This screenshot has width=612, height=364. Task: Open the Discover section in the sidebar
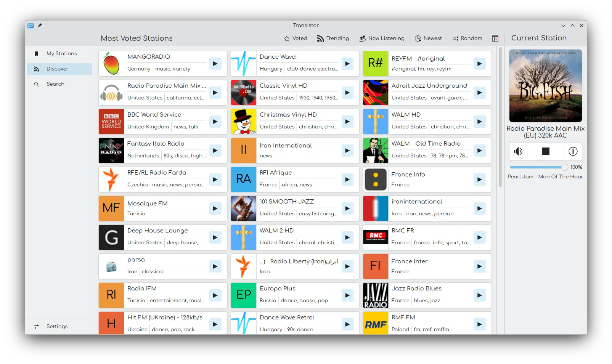point(57,69)
